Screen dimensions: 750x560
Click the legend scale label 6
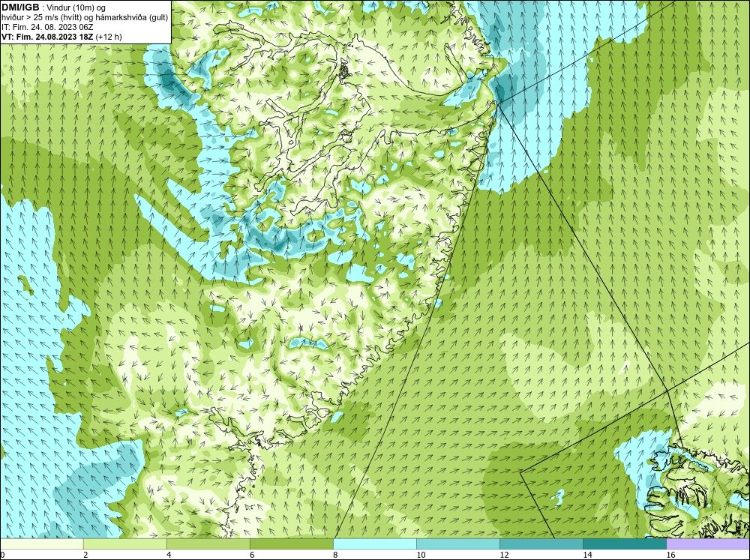pos(252,555)
